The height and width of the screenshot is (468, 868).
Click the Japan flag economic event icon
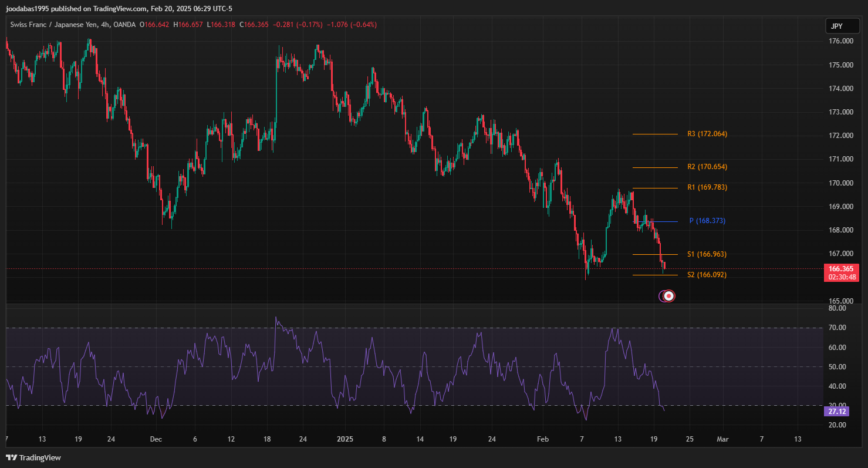668,296
